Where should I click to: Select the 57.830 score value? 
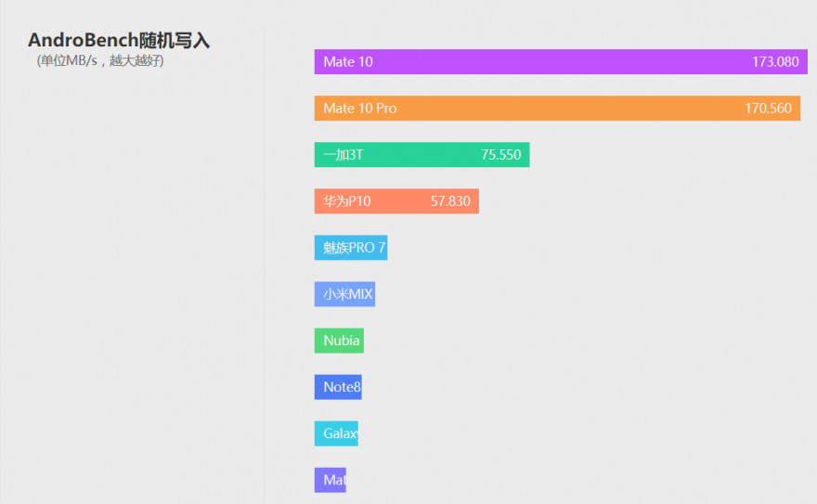pos(450,201)
